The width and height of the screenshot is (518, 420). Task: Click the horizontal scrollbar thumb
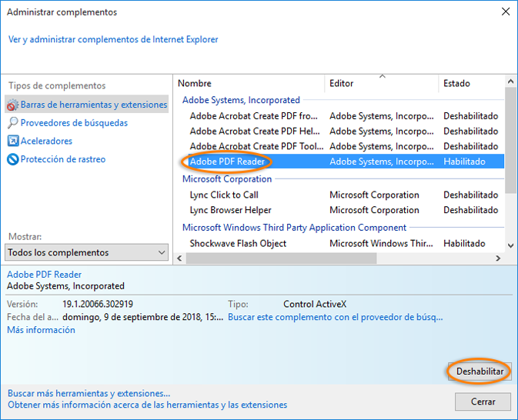tap(281, 258)
